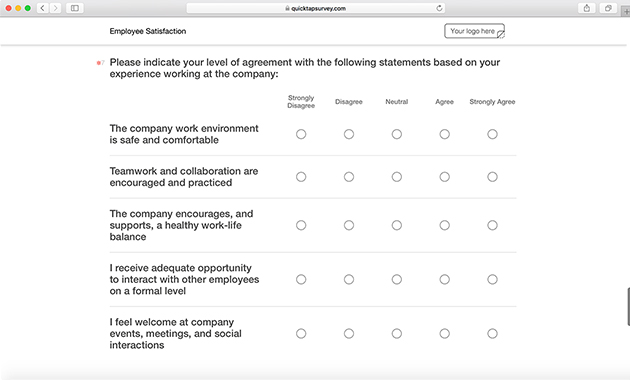Select Strongly Disagree for safe work environment
Screen dimensions: 630x380
click(301, 134)
